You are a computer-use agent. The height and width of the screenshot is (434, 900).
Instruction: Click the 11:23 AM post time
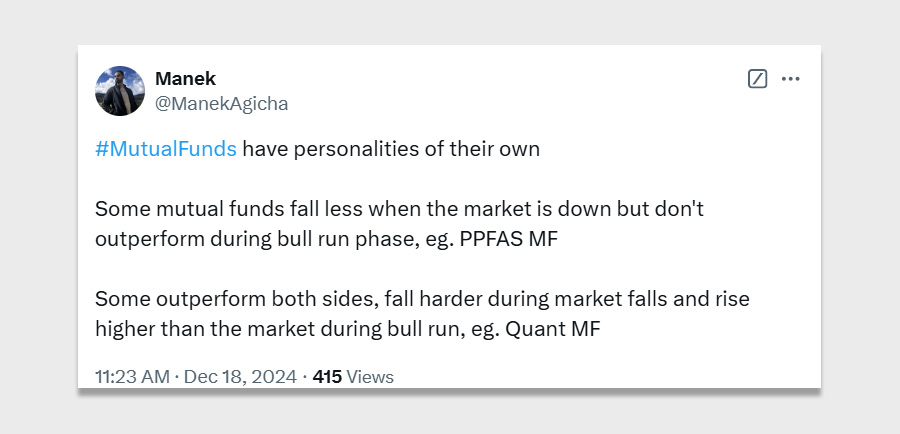pos(133,377)
